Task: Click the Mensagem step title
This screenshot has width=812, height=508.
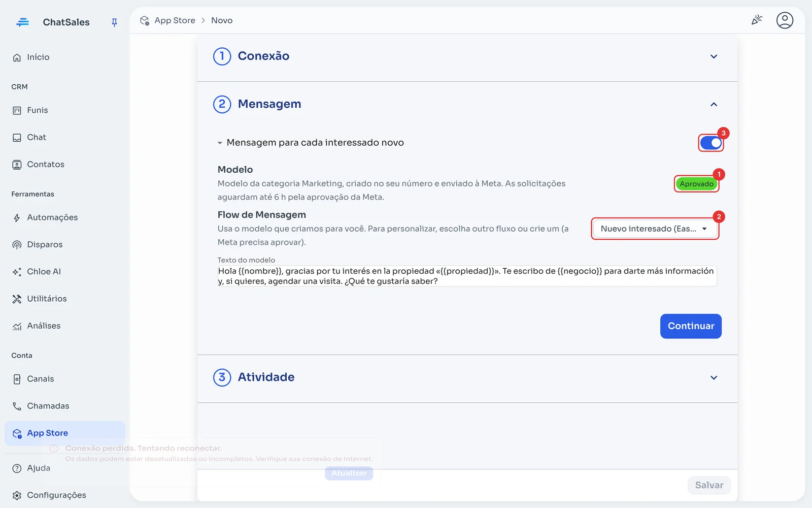Action: [269, 104]
